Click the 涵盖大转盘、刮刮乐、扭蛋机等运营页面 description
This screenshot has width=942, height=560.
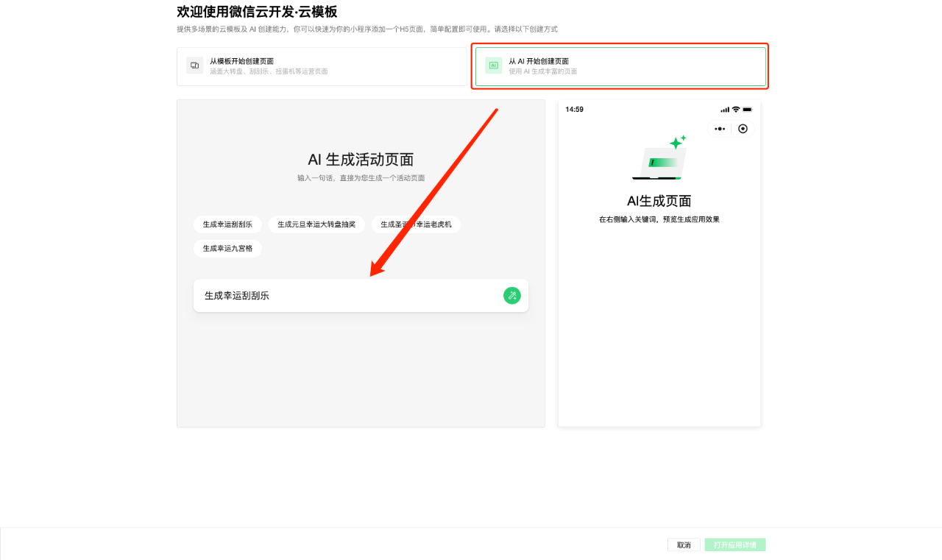269,71
